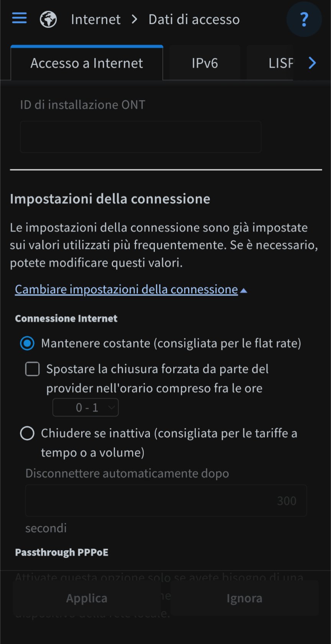This screenshot has width=331, height=644.
Task: Click Cambiare impostazioni della connessione link
Action: click(126, 289)
